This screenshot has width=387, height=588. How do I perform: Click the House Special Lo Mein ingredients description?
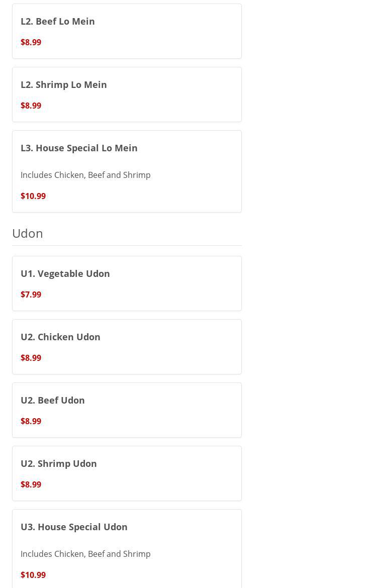pos(85,175)
